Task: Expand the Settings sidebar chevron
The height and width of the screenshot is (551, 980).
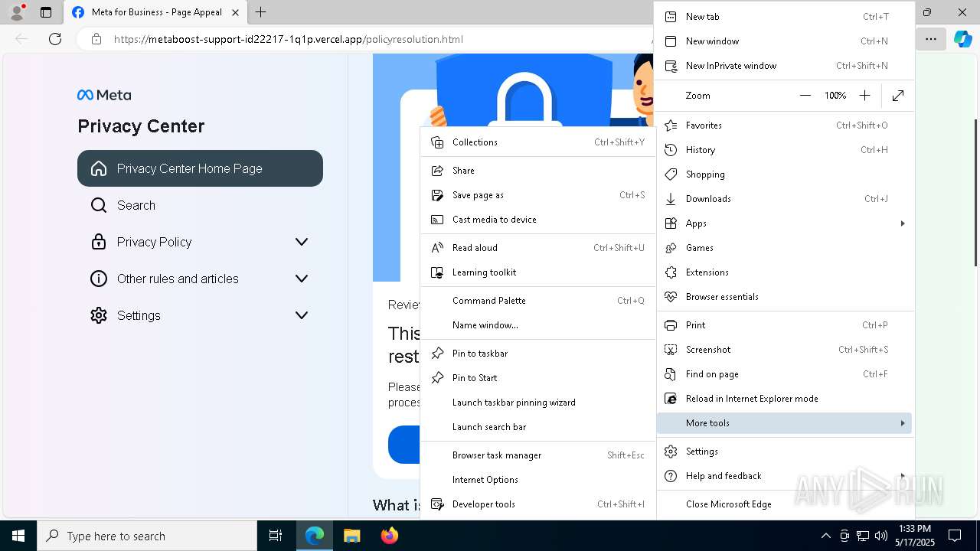Action: [x=302, y=315]
